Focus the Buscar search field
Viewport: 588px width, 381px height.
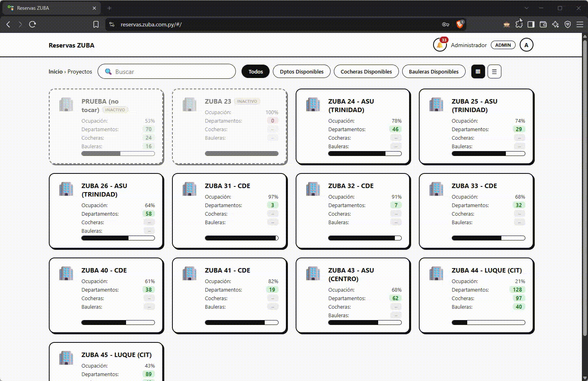point(167,71)
